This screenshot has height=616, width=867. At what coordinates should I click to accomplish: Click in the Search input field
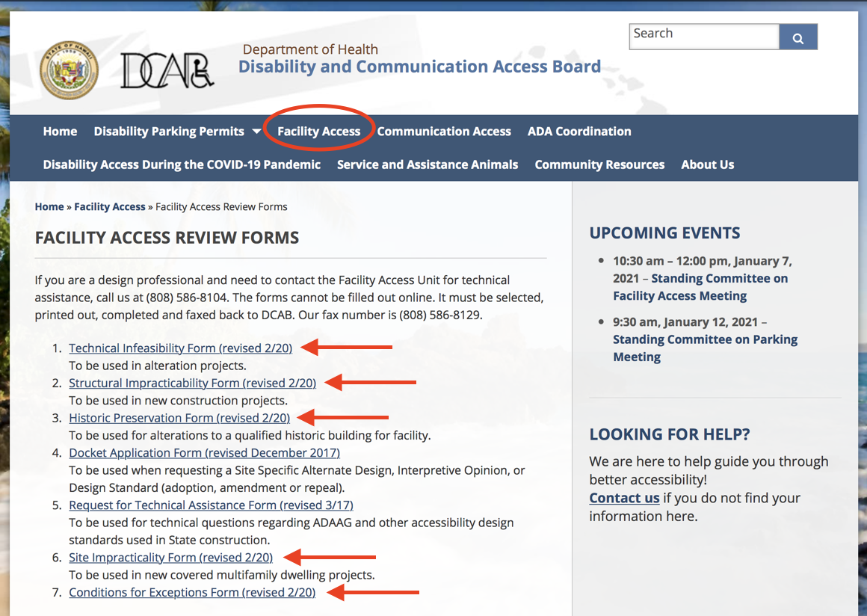click(x=703, y=37)
